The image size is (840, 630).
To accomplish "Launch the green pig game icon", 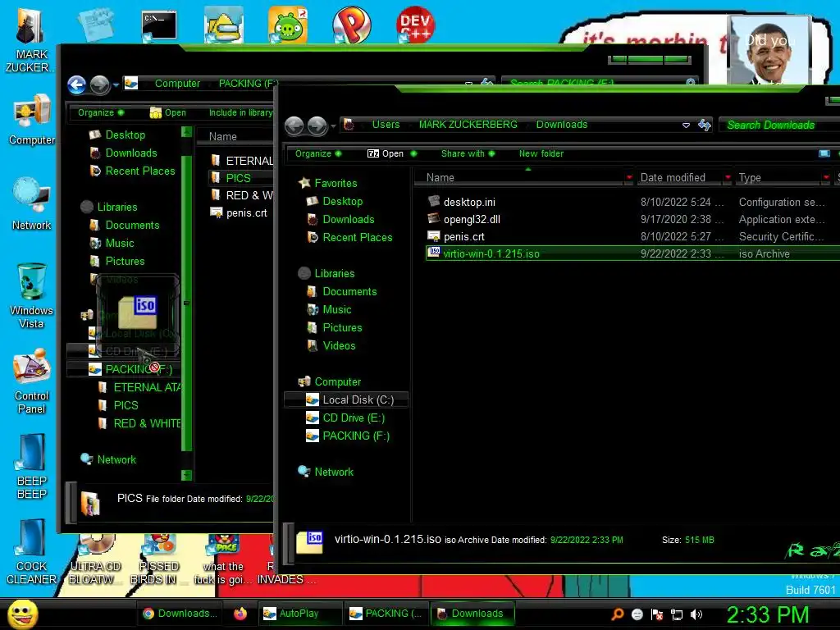I will click(288, 25).
